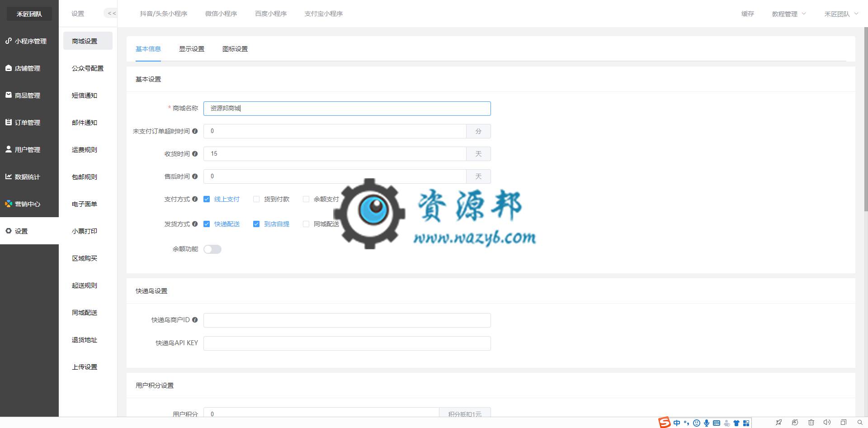Open Sogou emoji panel
The height and width of the screenshot is (428, 868).
coord(697,423)
